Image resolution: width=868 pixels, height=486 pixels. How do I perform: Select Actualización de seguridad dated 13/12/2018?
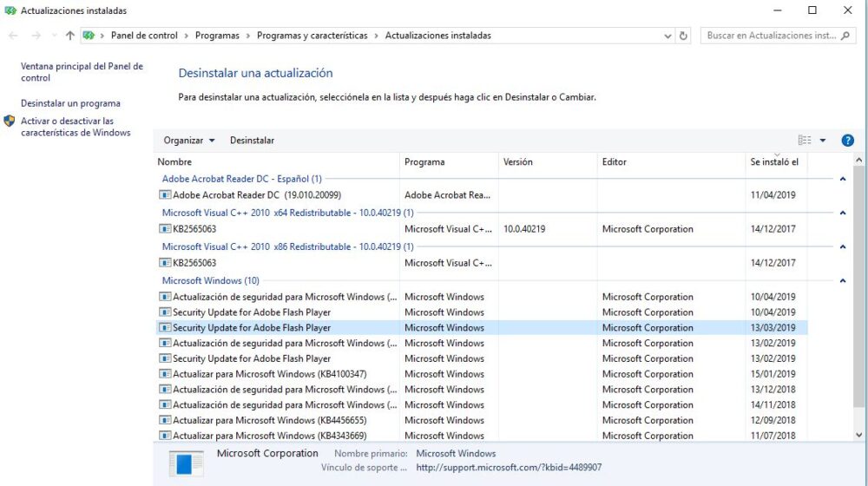[x=482, y=390]
